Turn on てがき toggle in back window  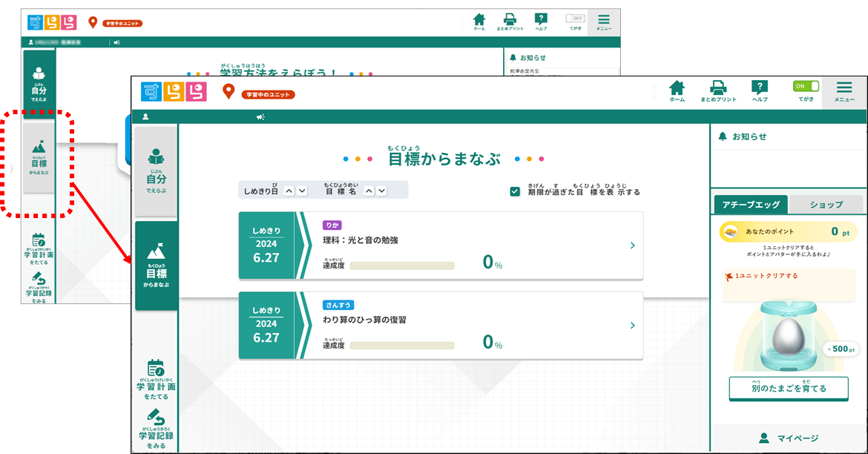click(576, 19)
